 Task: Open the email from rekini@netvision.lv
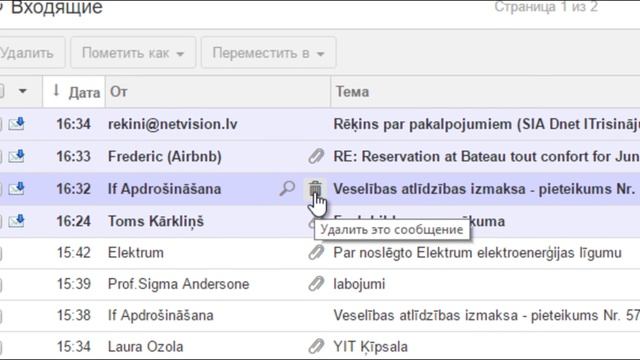pos(320,124)
